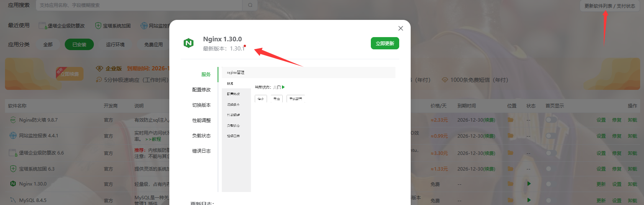This screenshot has height=205, width=644.
Task: Click the 堡塔企业级防篡改 icon in recently used
Action: click(x=43, y=26)
